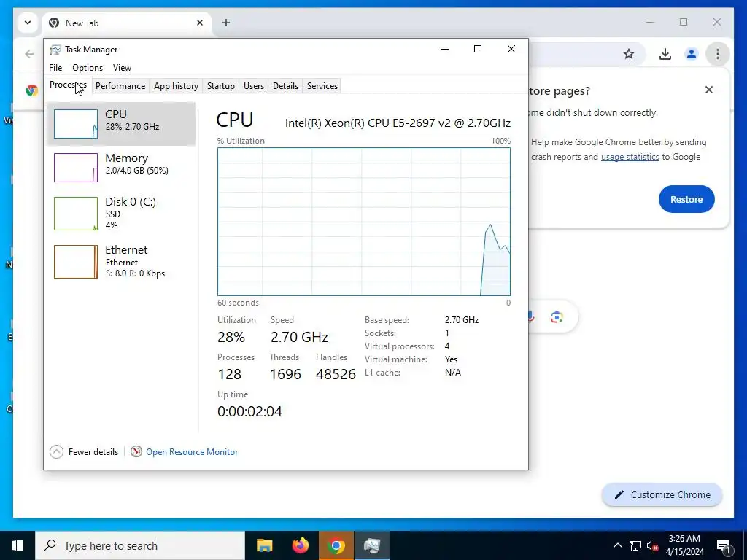Viewport: 747px width, 560px height.
Task: Select the Performance tab
Action: point(120,86)
